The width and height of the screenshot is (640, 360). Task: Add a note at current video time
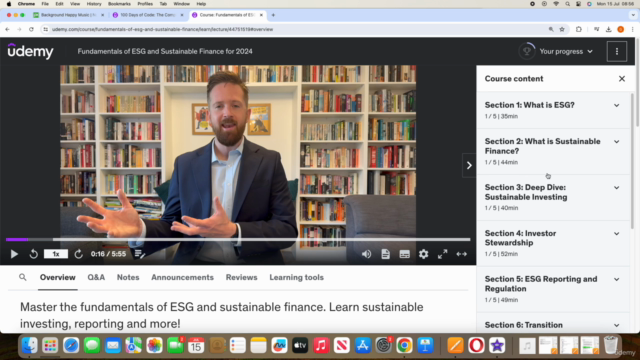tap(140, 254)
